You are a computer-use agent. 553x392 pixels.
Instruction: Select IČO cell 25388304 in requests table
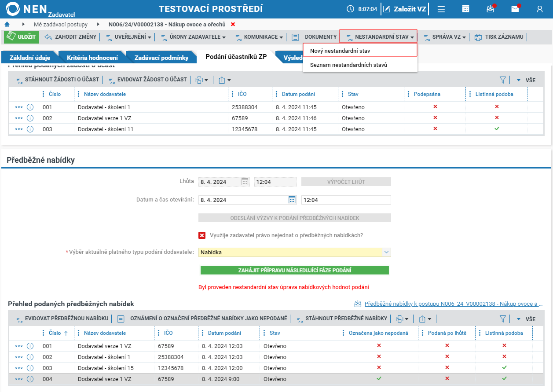tap(245, 107)
